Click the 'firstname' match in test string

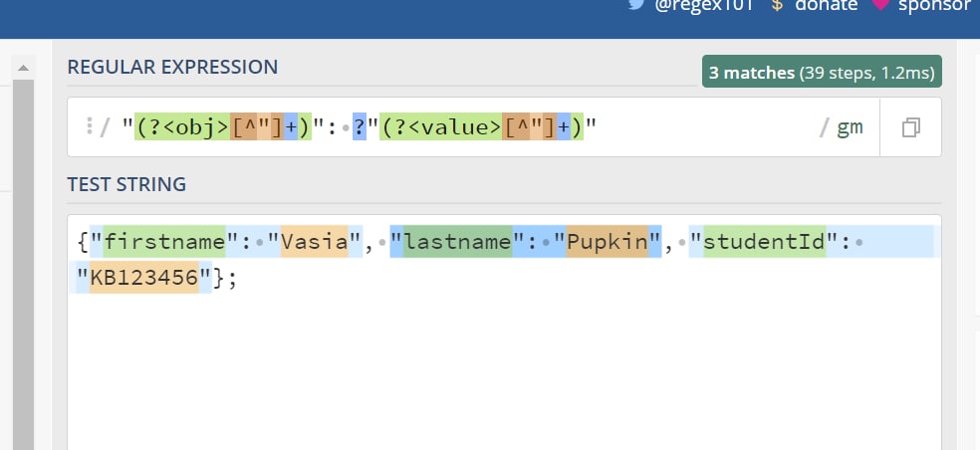click(163, 242)
